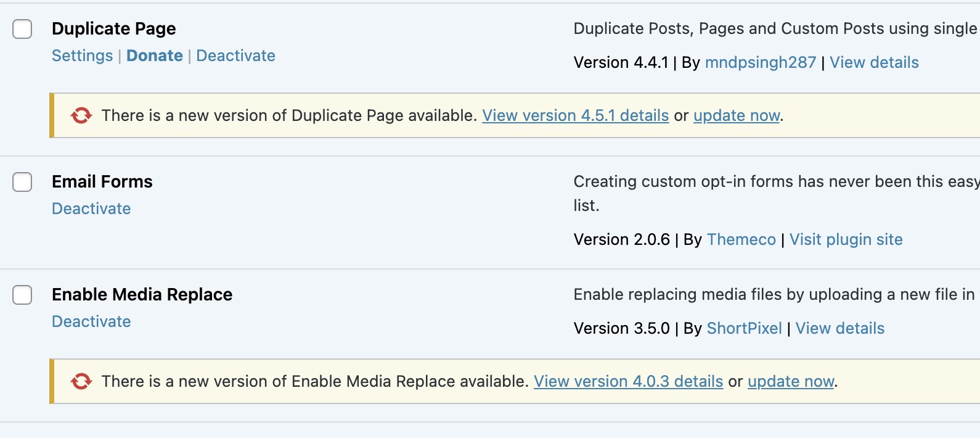View details for Enable Media Replace

click(839, 328)
